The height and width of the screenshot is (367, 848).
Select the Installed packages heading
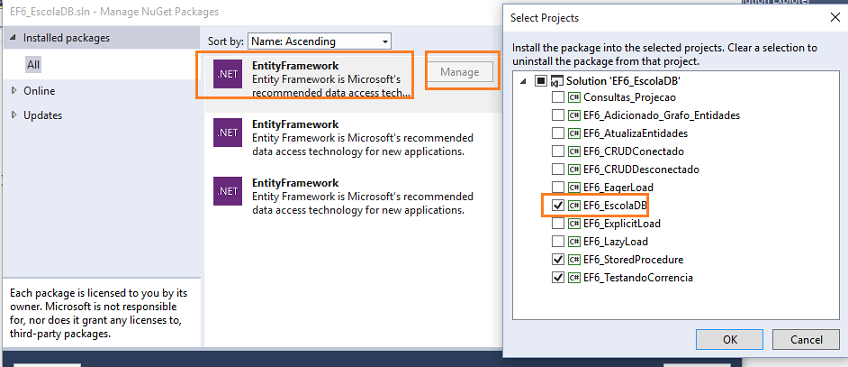pyautogui.click(x=67, y=38)
